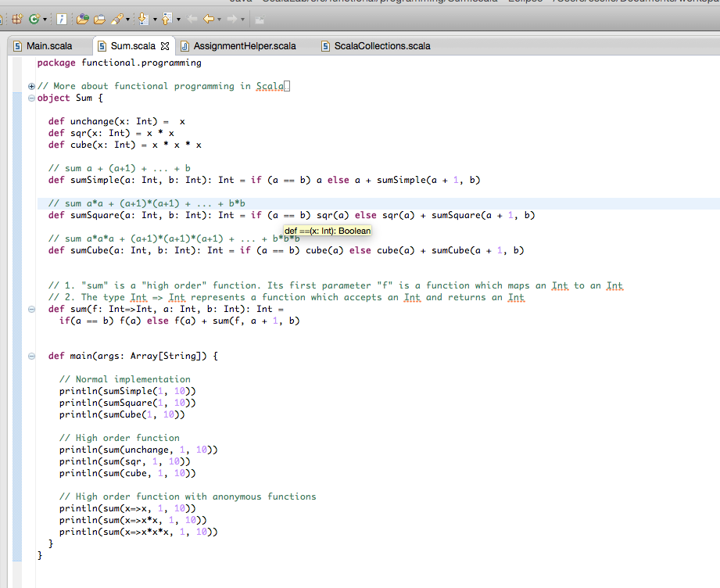The width and height of the screenshot is (720, 588).
Task: Click the Search flashlight icon
Action: (x=117, y=19)
